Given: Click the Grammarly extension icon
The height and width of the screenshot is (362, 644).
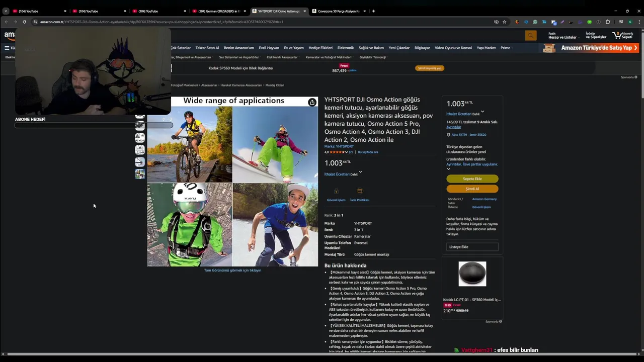Looking at the screenshot, I should pyautogui.click(x=535, y=22).
